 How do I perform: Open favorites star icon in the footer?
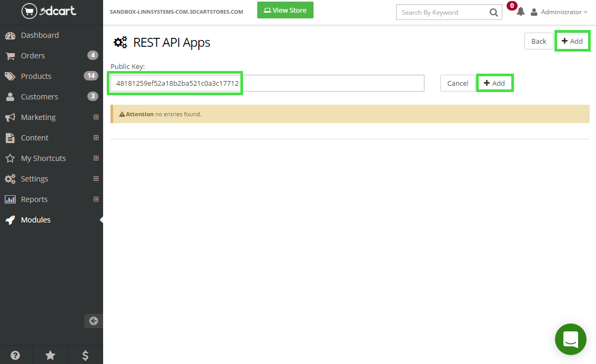[x=50, y=355]
